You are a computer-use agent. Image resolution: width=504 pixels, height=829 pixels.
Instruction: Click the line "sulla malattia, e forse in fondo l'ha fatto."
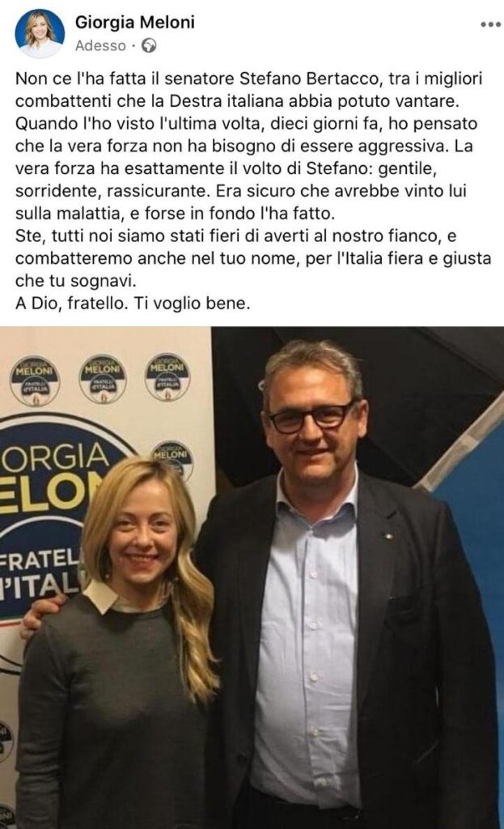point(176,213)
